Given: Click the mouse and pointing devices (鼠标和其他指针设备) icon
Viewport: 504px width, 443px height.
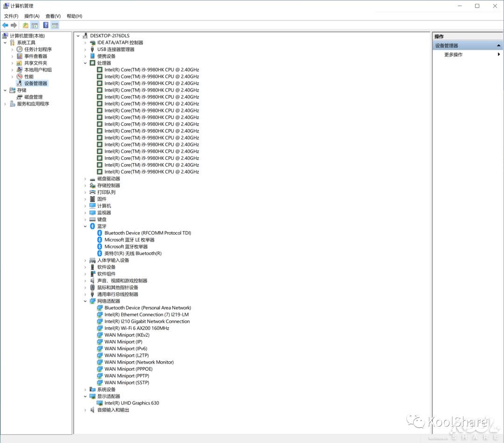Looking at the screenshot, I should [92, 288].
